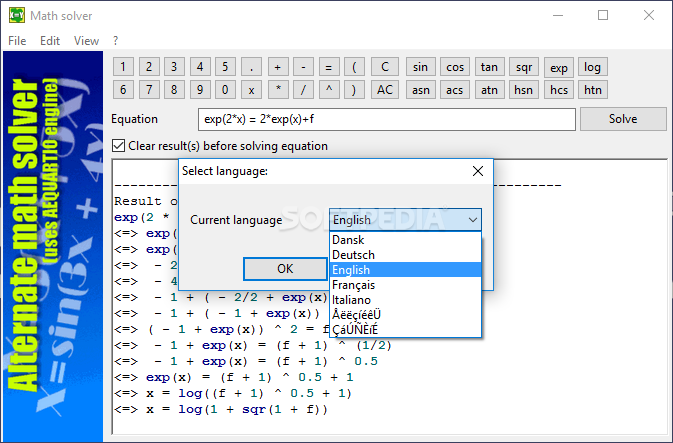Insert the hsn hyperbolic sine function
Viewport: 673px width, 443px height.
coord(524,90)
